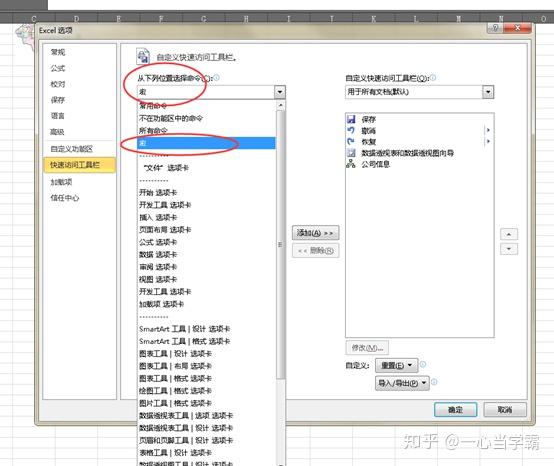Switch to 自定义功能区 category
This screenshot has width=554, height=466.
click(72, 149)
